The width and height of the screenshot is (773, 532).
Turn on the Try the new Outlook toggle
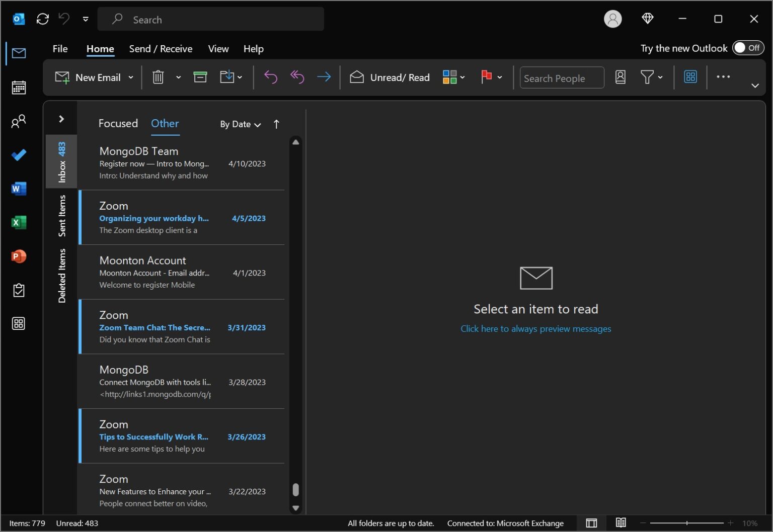tap(748, 48)
